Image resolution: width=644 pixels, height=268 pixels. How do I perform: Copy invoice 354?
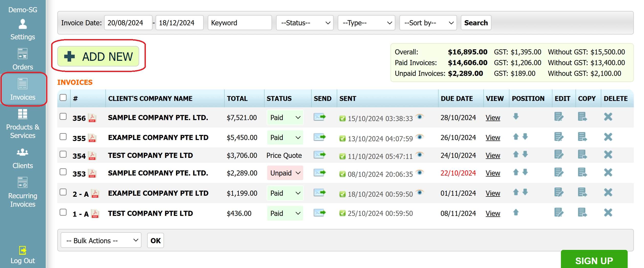(582, 155)
